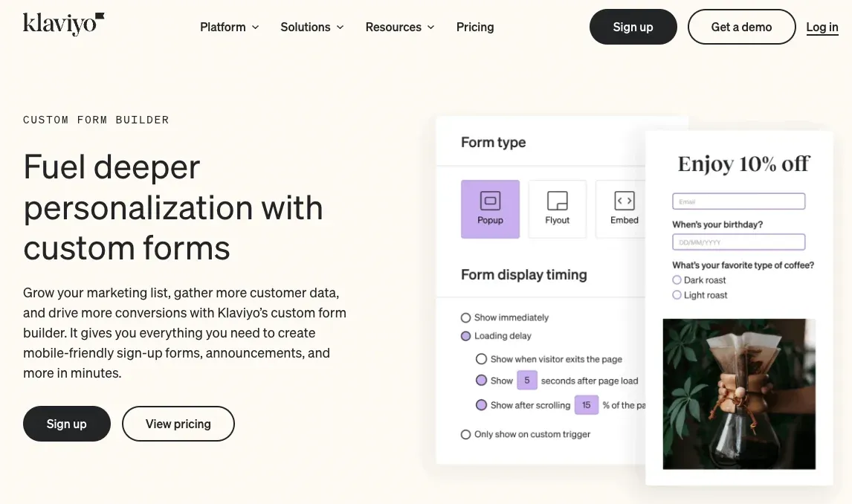Click the View pricing button

(178, 424)
